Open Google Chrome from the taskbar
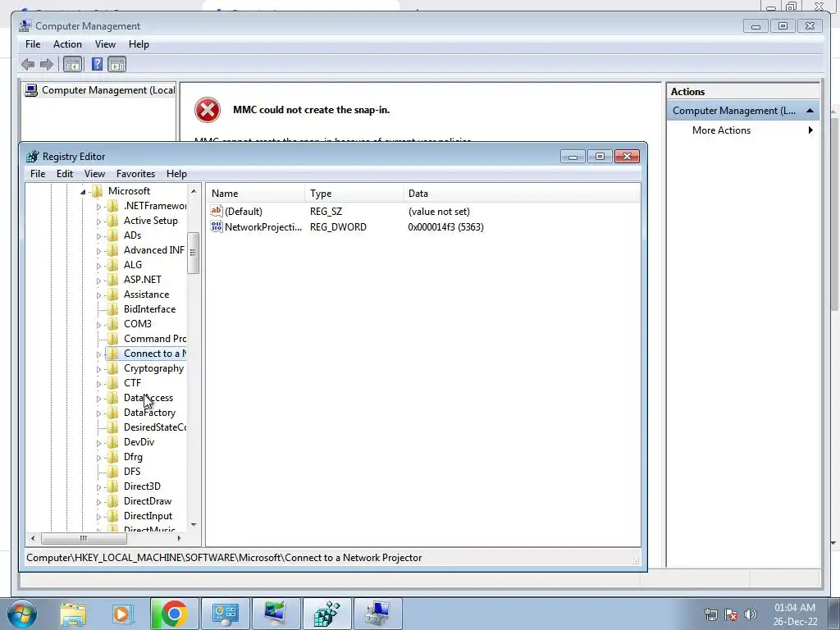The image size is (840, 630). point(174,614)
